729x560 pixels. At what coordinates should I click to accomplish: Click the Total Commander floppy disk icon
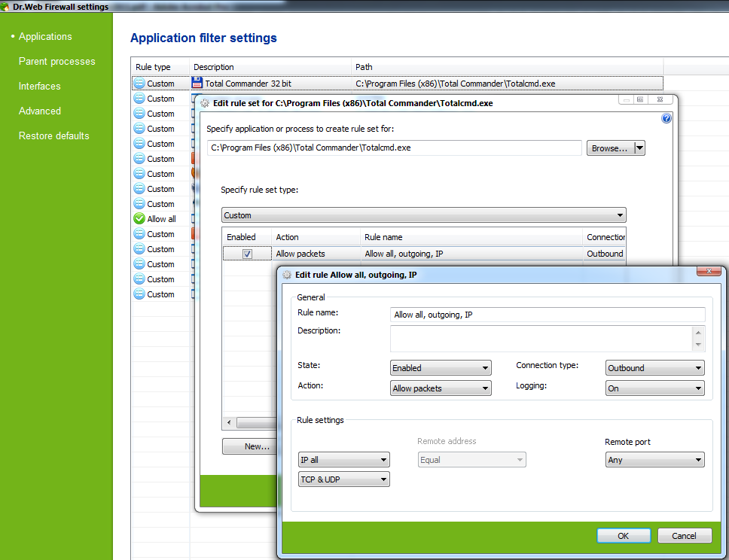197,84
